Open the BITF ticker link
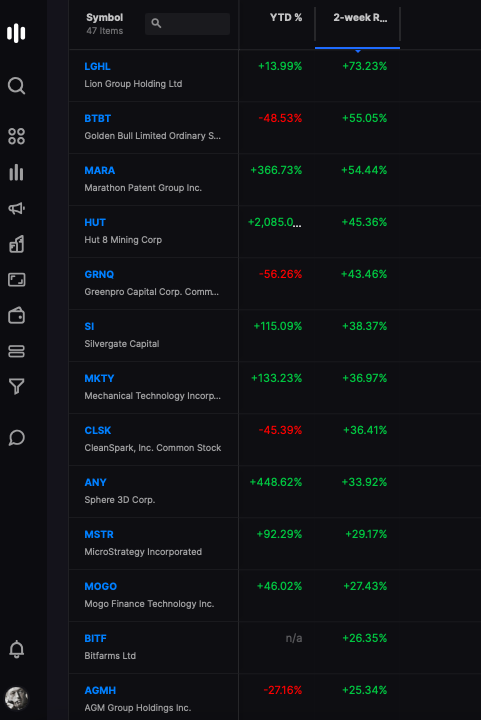The height and width of the screenshot is (720, 481). pyautogui.click(x=95, y=638)
